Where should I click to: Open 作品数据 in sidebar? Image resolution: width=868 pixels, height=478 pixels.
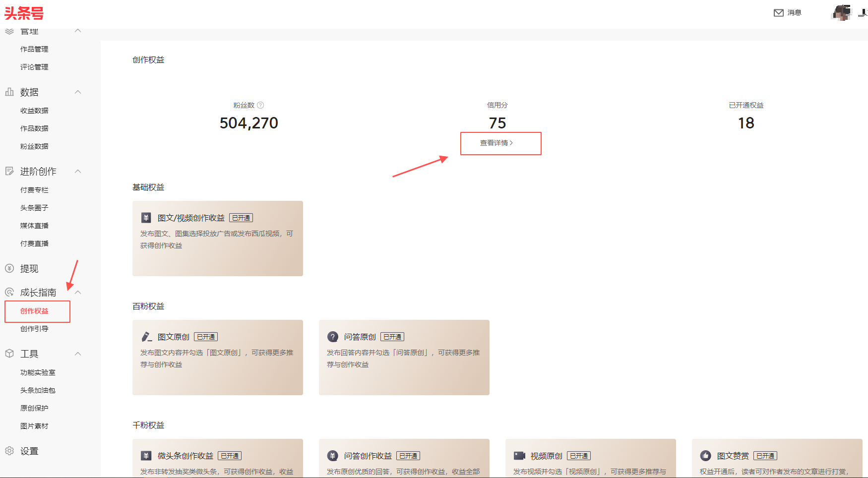tap(34, 128)
